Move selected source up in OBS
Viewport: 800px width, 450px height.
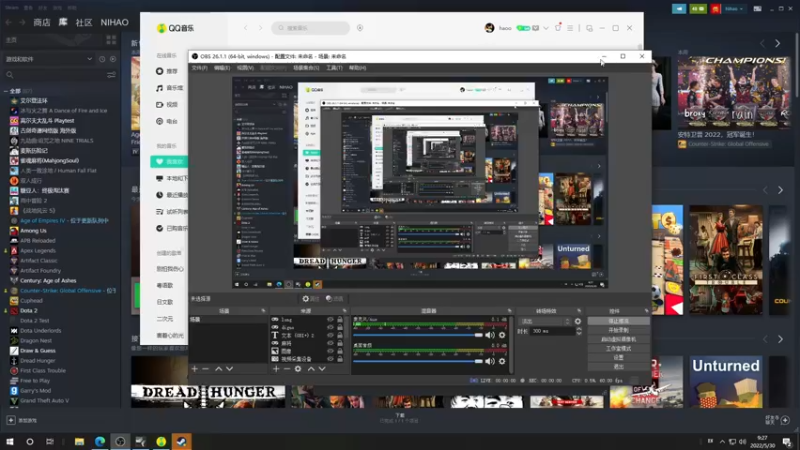click(x=311, y=369)
